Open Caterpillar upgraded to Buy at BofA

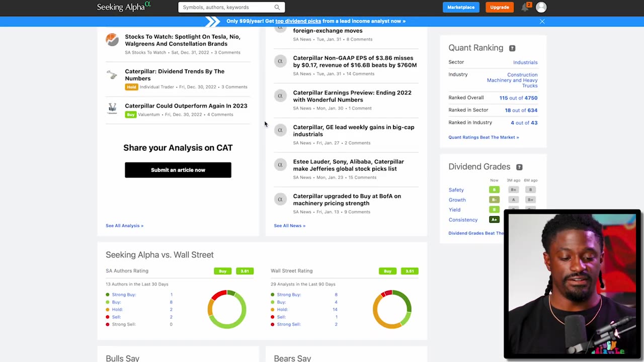pyautogui.click(x=347, y=200)
